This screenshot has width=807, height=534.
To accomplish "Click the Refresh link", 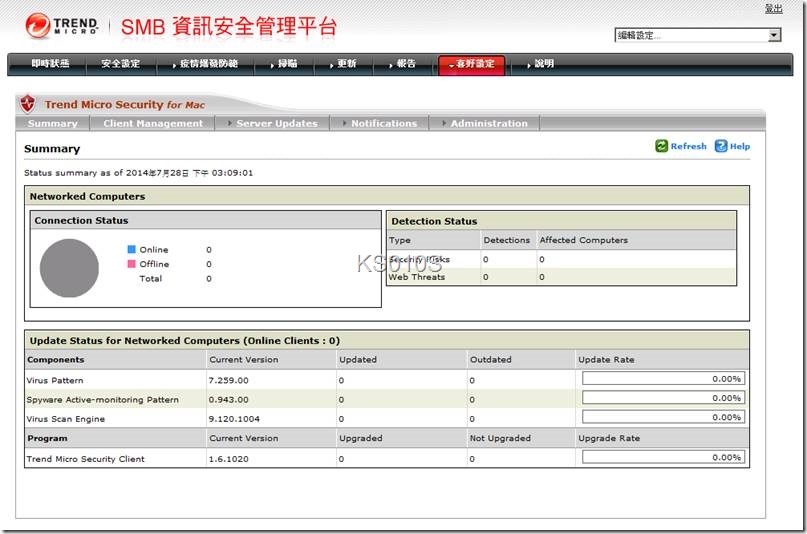I will point(688,146).
